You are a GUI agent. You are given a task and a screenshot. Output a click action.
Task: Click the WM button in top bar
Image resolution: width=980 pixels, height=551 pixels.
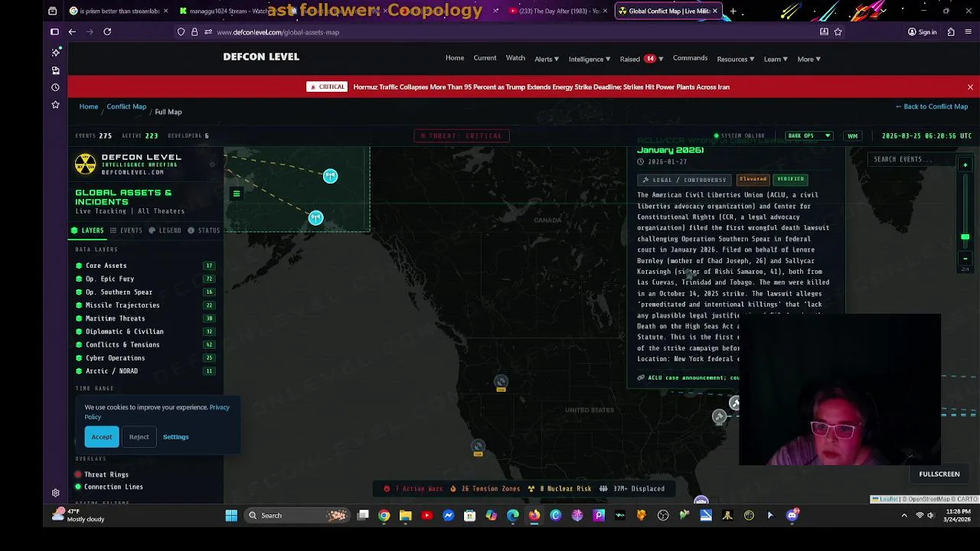pyautogui.click(x=852, y=135)
